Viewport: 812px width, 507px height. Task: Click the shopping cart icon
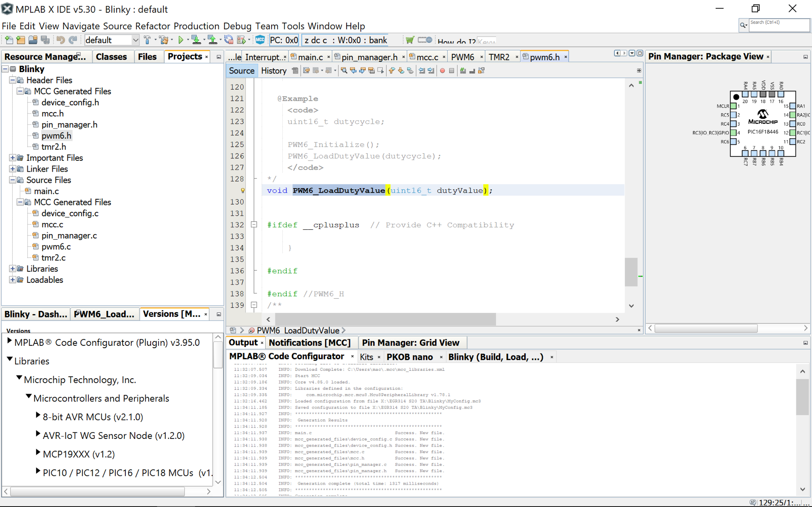(410, 40)
